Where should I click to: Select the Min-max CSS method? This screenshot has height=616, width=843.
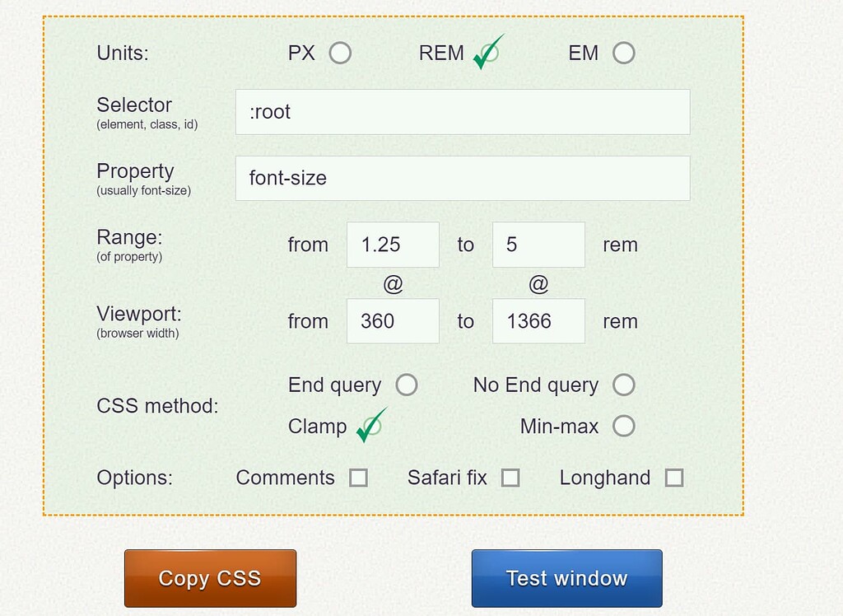click(x=624, y=426)
